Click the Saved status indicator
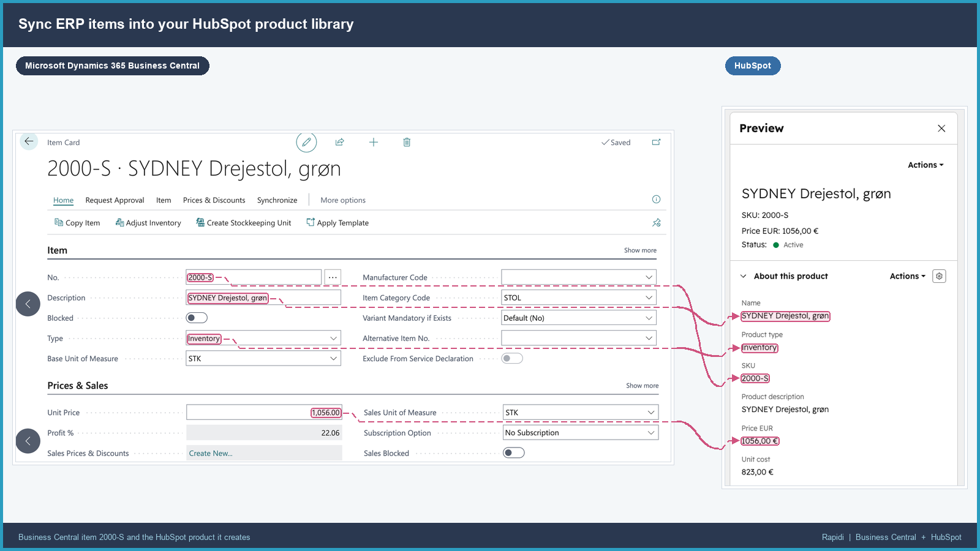This screenshot has width=980, height=551. [x=616, y=142]
